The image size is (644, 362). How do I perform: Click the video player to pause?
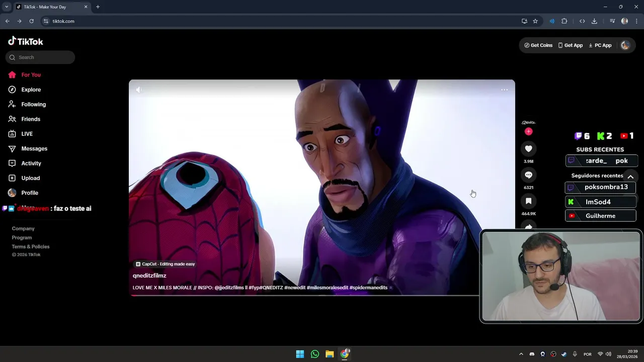pyautogui.click(x=321, y=187)
